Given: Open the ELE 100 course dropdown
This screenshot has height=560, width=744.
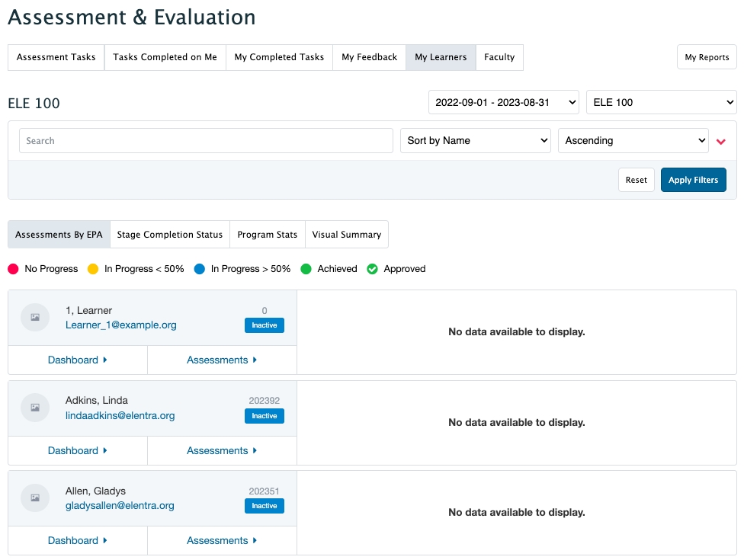Looking at the screenshot, I should tap(661, 102).
